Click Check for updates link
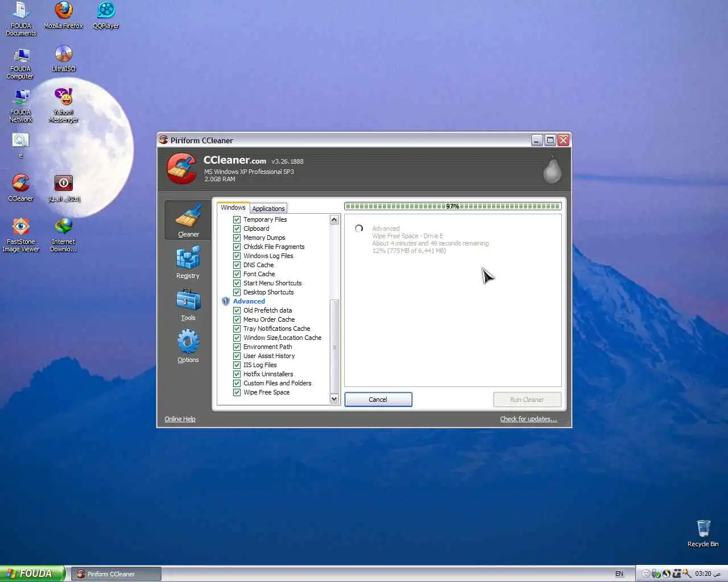 coord(528,419)
